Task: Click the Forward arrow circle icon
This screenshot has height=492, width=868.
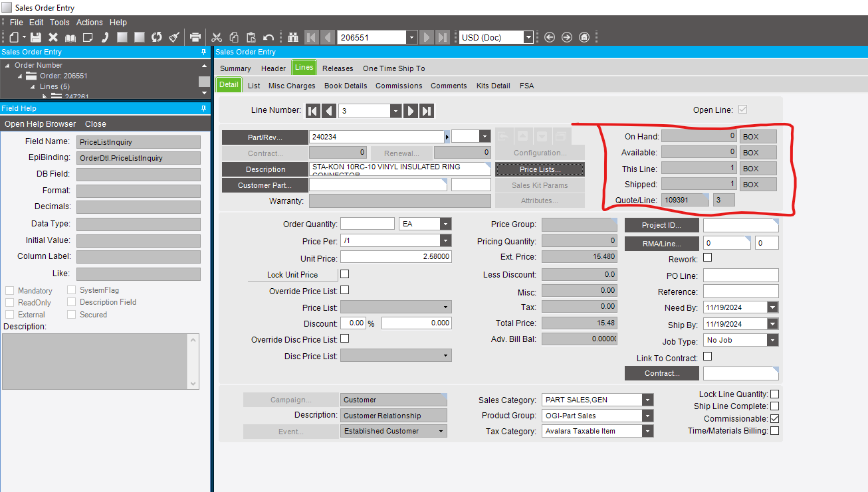Action: pyautogui.click(x=567, y=37)
